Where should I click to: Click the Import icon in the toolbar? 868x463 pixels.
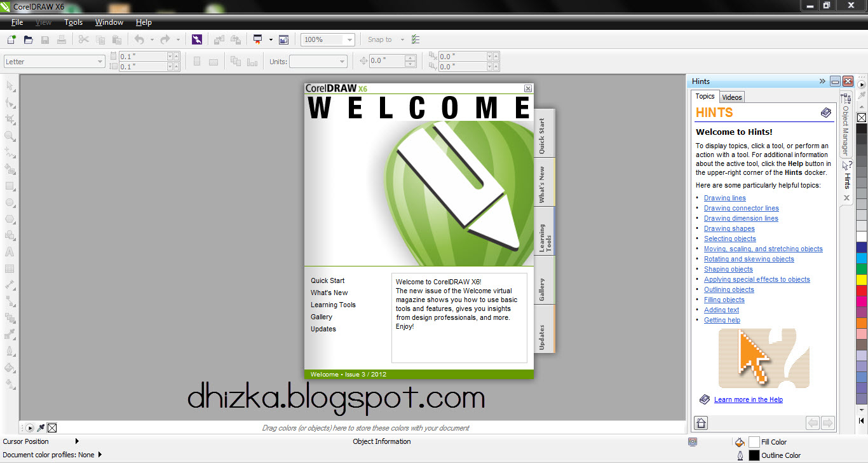point(219,39)
